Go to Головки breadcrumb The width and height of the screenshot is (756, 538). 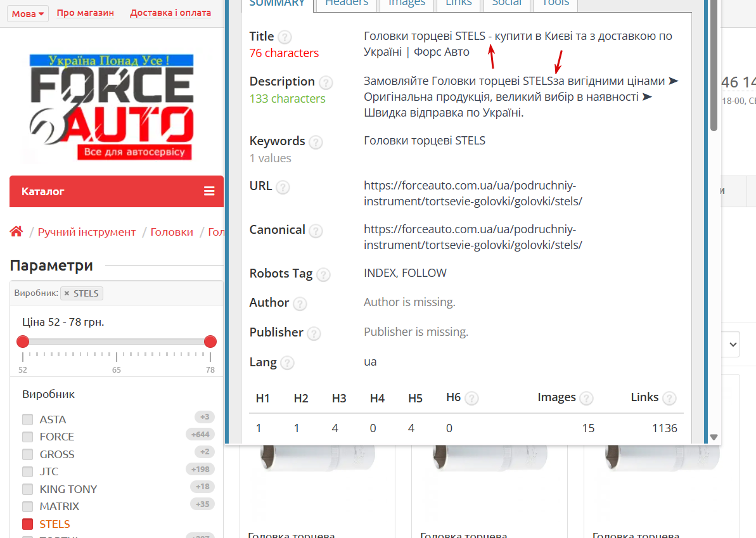click(172, 232)
